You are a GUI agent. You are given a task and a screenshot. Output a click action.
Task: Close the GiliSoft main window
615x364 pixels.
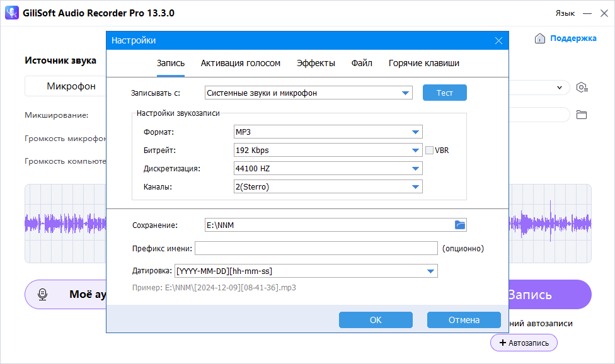tap(604, 13)
